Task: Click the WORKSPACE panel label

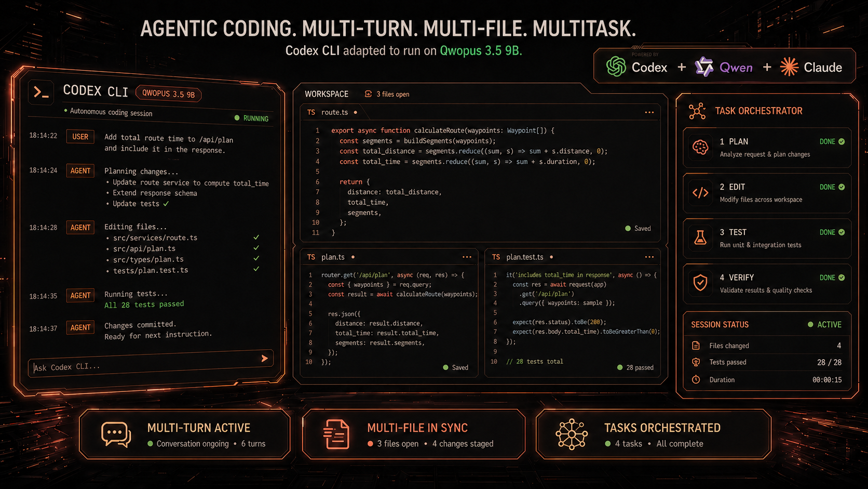Action: pos(327,94)
